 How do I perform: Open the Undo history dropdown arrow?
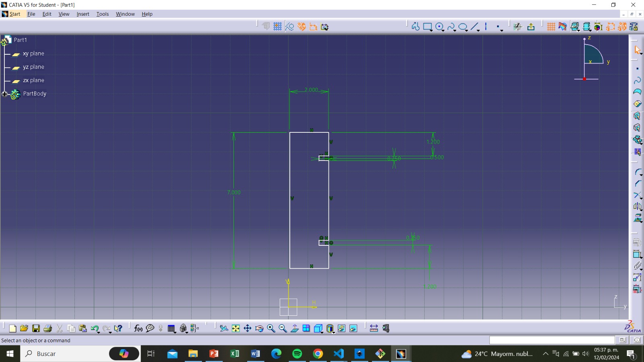(x=99, y=332)
